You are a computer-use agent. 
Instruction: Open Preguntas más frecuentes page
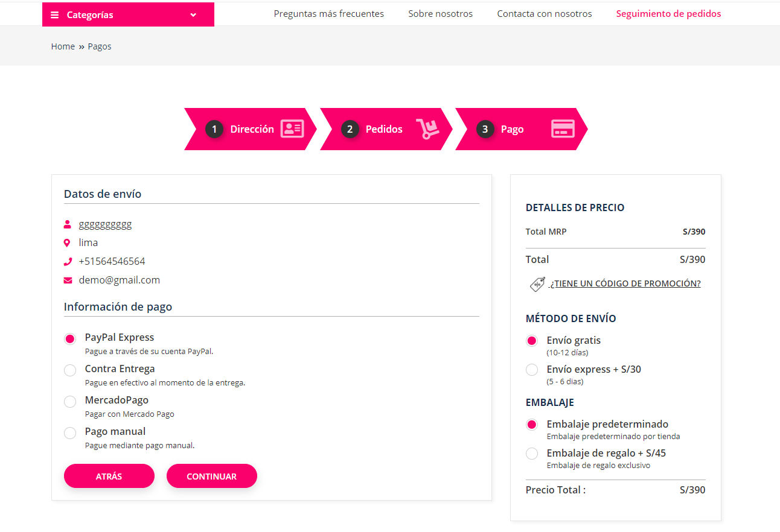pos(328,14)
